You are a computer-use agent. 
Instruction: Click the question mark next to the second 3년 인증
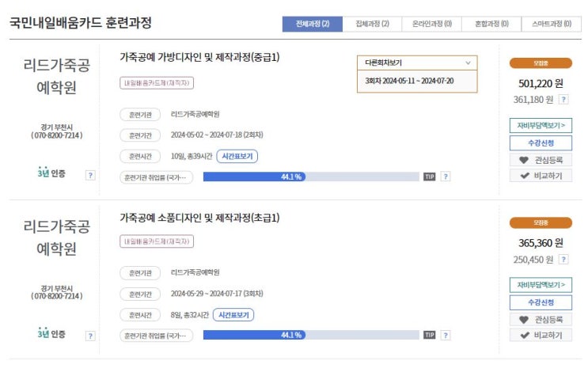[x=90, y=335]
